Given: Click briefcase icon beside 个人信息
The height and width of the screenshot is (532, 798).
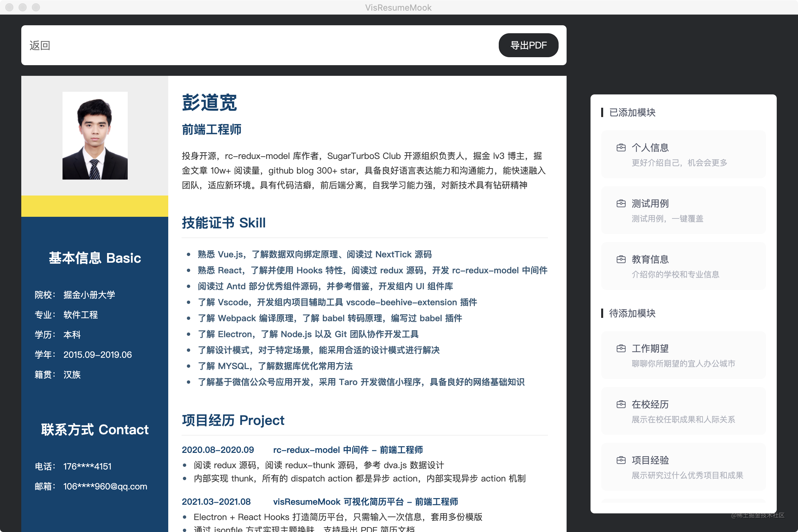Looking at the screenshot, I should click(x=621, y=148).
